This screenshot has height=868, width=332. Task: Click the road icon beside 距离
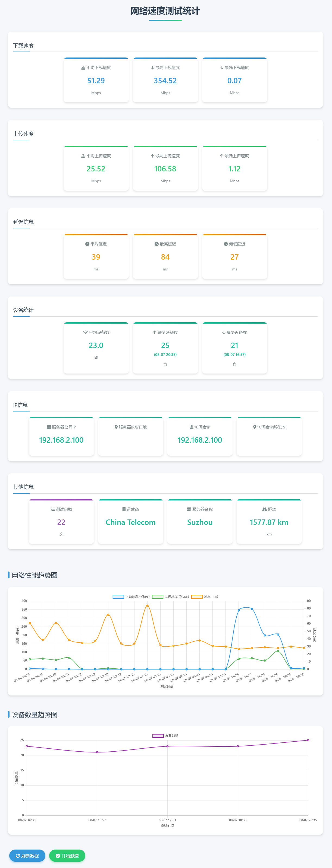click(x=265, y=509)
